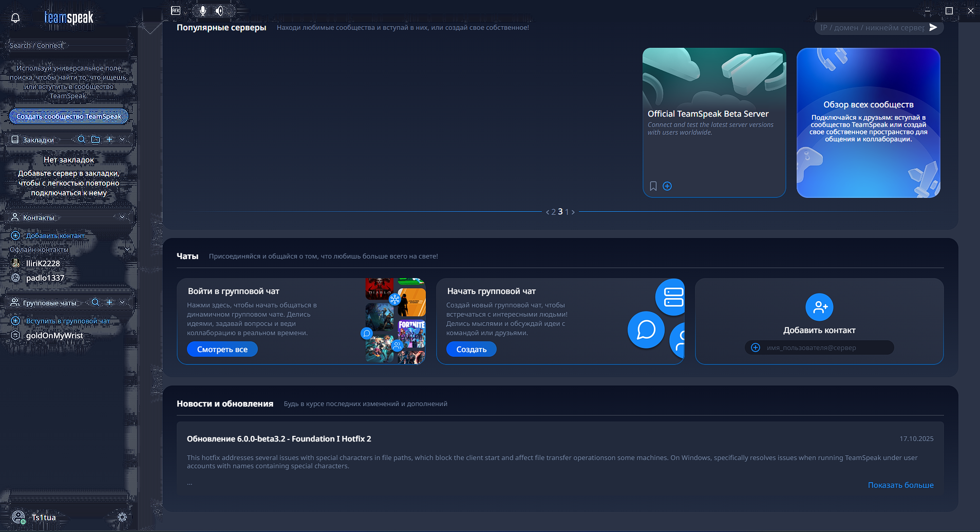Add a new bookmark with plus icon
This screenshot has width=980, height=532.
109,139
